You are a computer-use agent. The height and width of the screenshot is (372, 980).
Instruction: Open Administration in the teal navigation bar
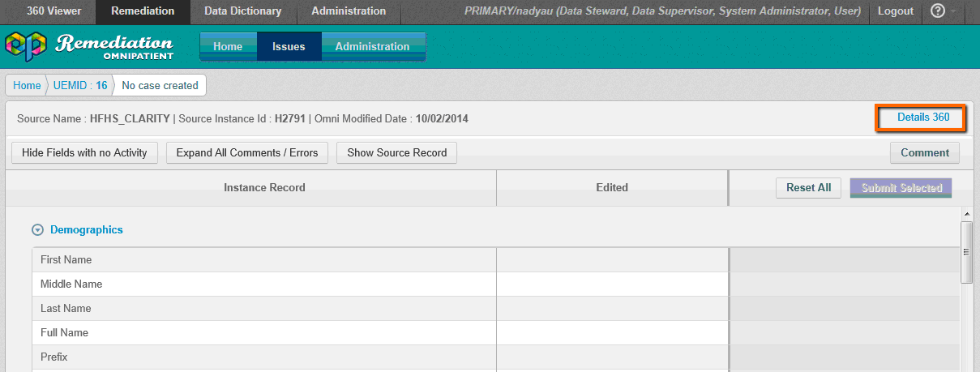(372, 46)
